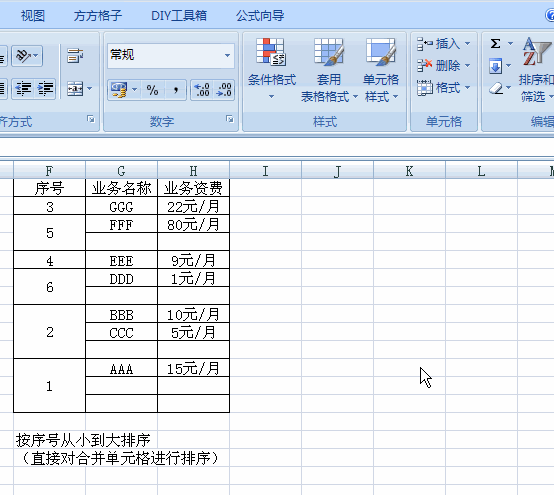The width and height of the screenshot is (554, 495).
Task: Select column F header
Action: [49, 171]
